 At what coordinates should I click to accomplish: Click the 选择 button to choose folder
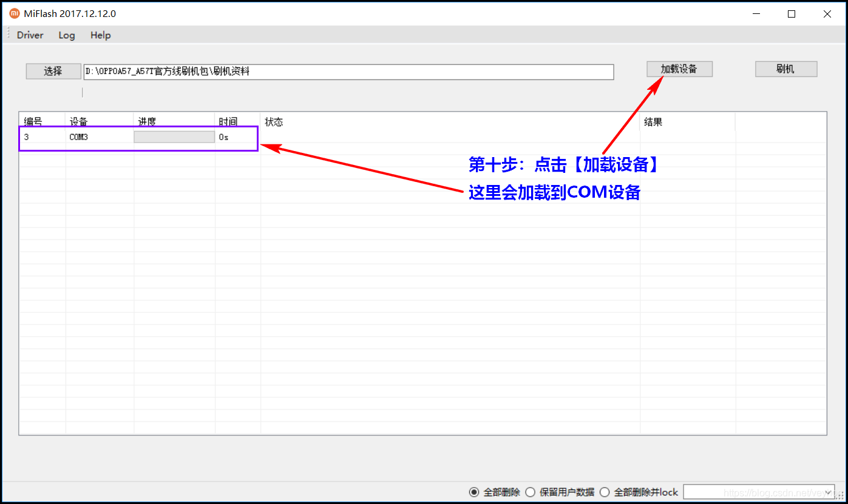point(53,71)
